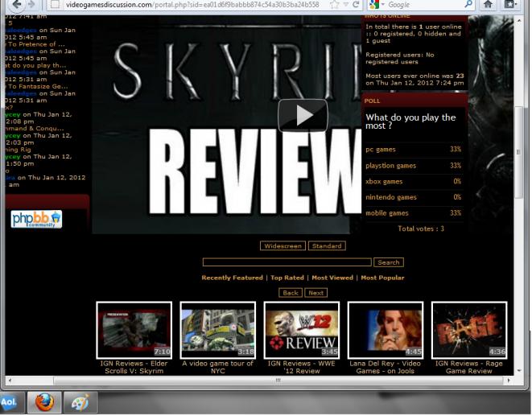Open the Top Rated videos tab
Image resolution: width=532 pixels, height=416 pixels.
click(287, 278)
